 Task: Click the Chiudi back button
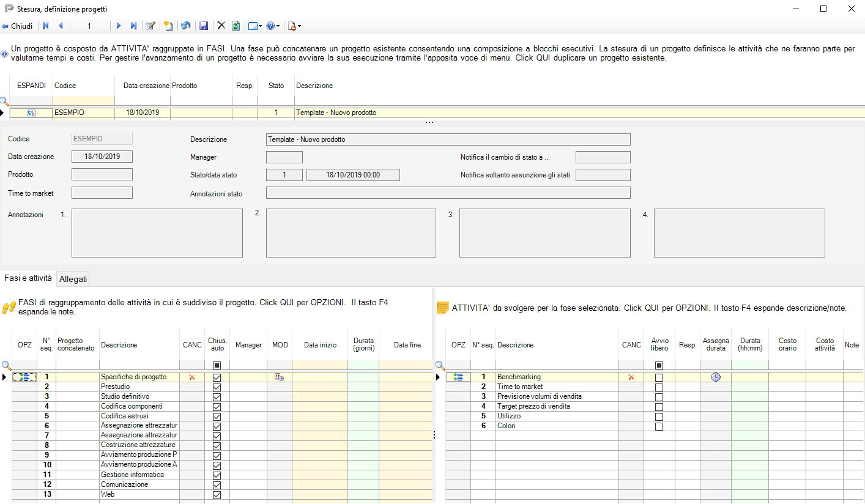[17, 26]
